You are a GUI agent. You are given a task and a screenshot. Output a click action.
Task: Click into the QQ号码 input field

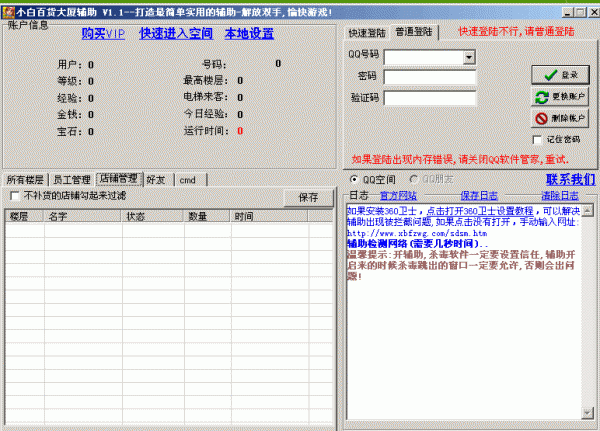tap(424, 57)
